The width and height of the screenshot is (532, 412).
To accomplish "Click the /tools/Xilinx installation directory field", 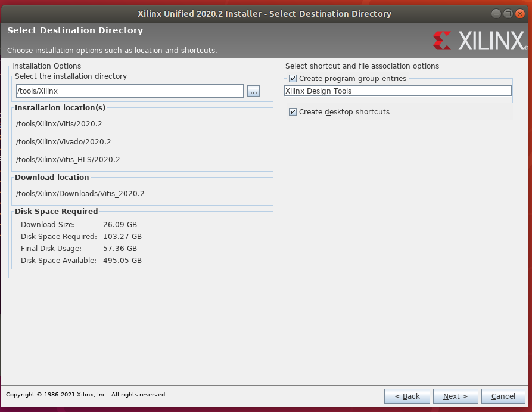I will (x=129, y=91).
